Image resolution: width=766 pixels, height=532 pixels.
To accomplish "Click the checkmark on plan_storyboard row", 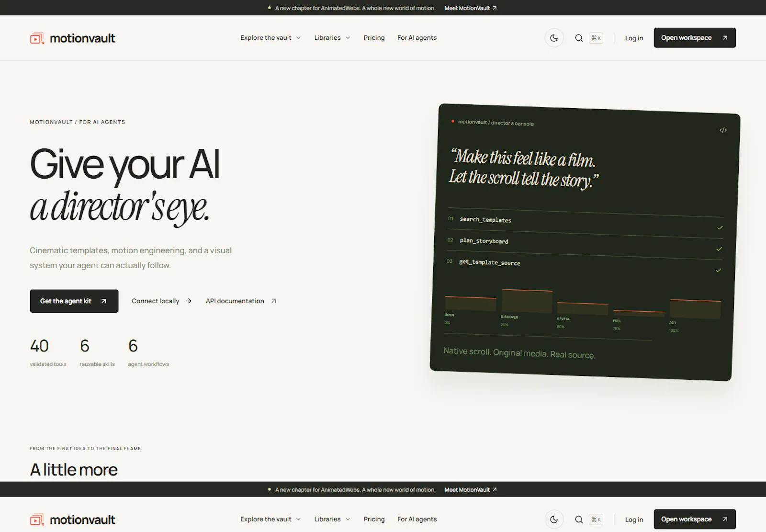I will click(x=719, y=249).
